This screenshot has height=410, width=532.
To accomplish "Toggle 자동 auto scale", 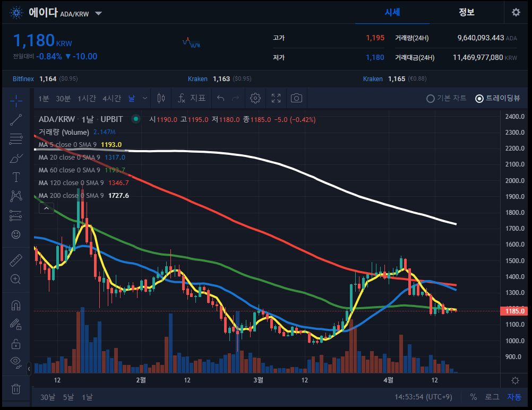I will click(514, 397).
